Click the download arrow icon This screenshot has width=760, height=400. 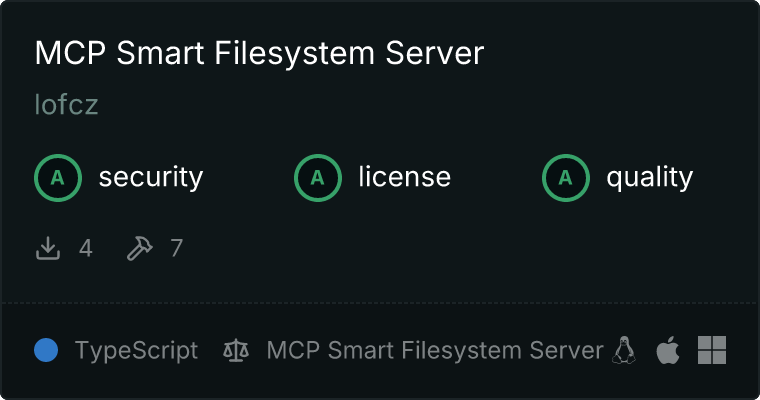point(48,248)
